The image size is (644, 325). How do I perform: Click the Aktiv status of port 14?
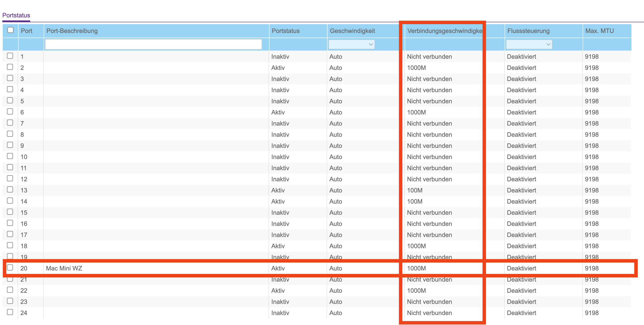[278, 201]
